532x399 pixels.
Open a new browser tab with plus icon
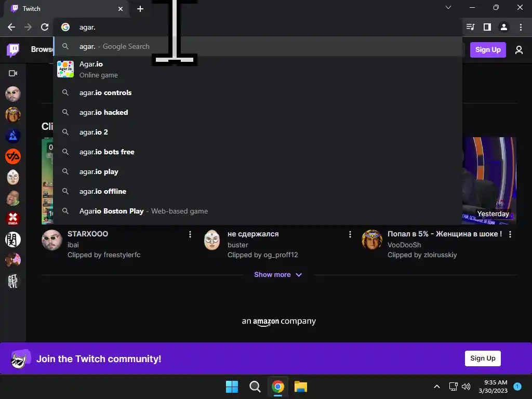[x=140, y=9]
